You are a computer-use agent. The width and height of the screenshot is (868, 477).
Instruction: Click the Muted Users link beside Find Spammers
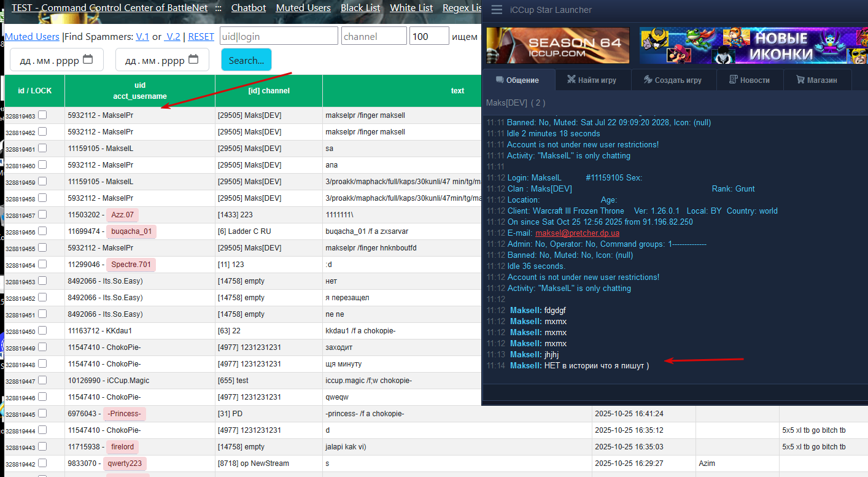(x=32, y=37)
